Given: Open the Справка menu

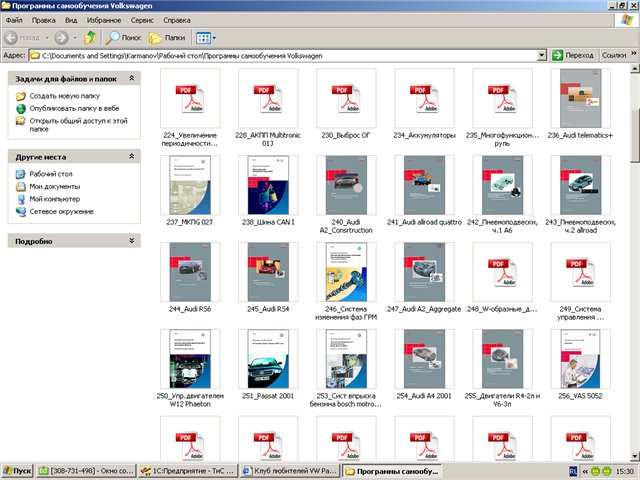Looking at the screenshot, I should pos(177,20).
